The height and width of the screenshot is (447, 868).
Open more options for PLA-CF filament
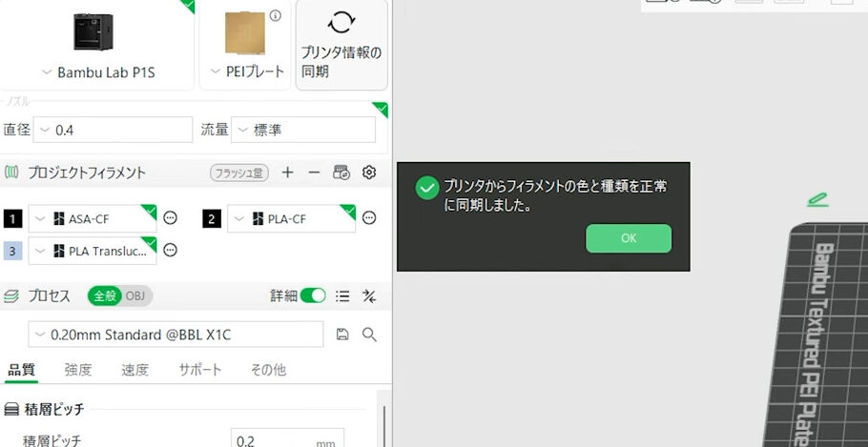[x=369, y=218]
